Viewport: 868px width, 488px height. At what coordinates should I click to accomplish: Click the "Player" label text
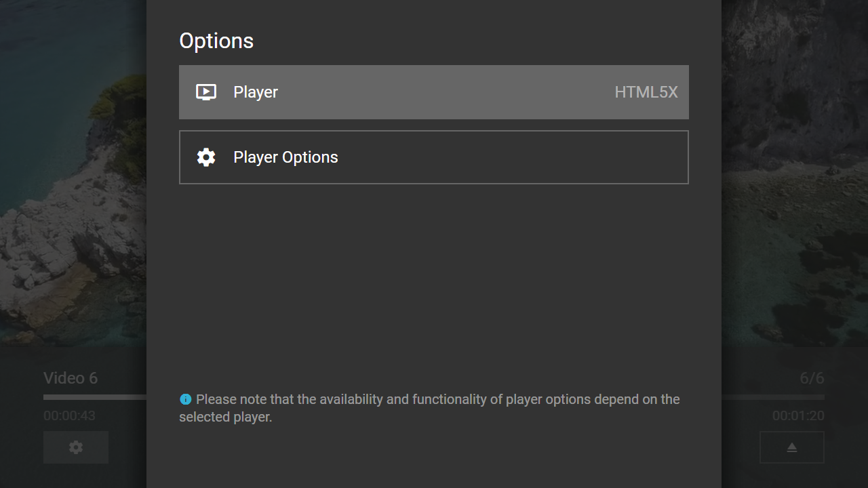coord(256,92)
